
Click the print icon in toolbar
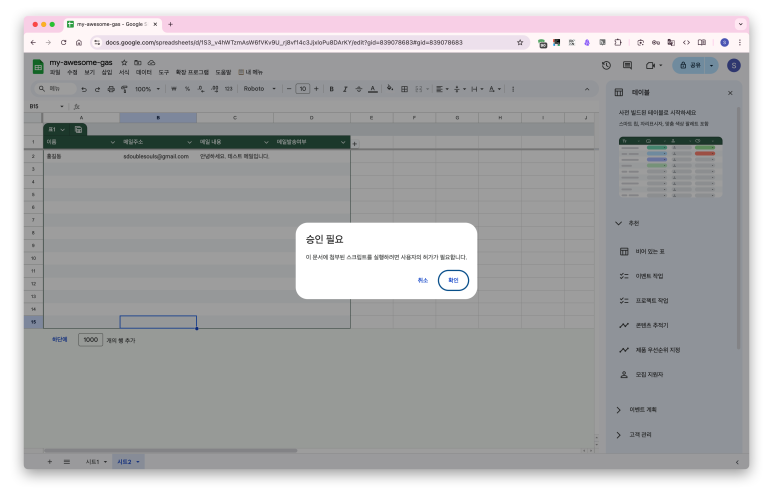(110, 88)
